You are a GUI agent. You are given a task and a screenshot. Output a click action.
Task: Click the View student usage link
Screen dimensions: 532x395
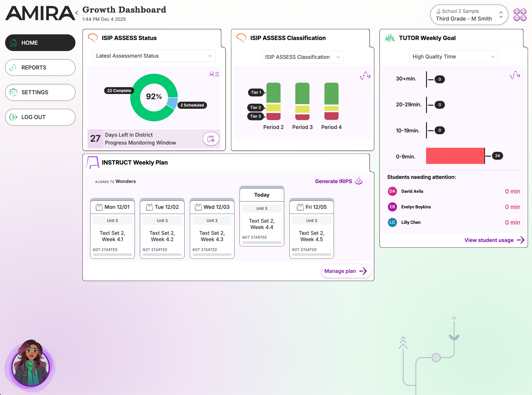[x=494, y=240]
